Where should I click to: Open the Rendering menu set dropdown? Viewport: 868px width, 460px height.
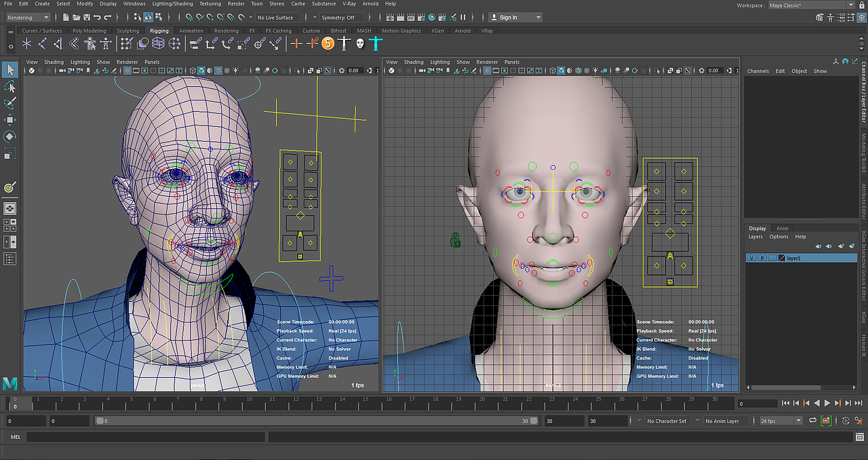pyautogui.click(x=28, y=18)
